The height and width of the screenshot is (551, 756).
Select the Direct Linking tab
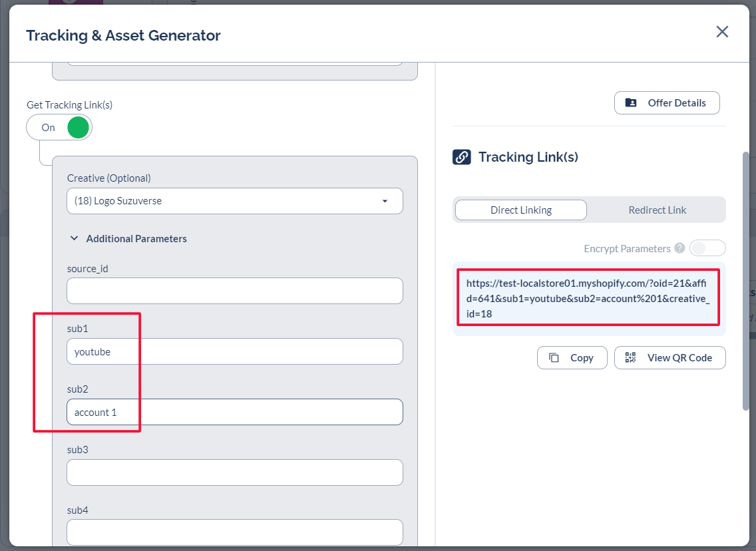coord(520,210)
